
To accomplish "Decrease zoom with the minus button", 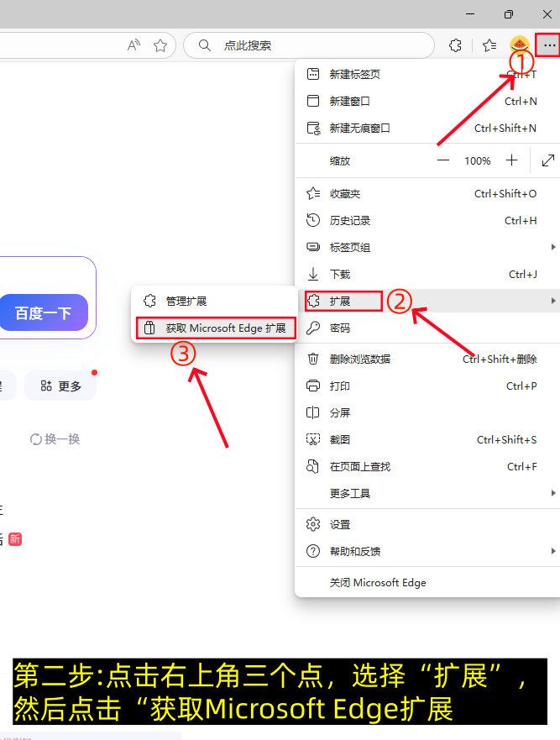I will coord(443,160).
